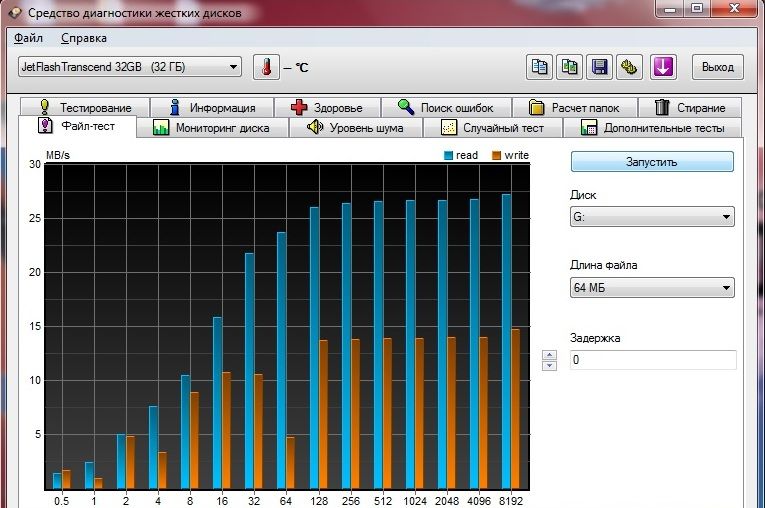Click the options wrench toolbar icon
Image resolution: width=765 pixels, height=508 pixels.
point(629,67)
